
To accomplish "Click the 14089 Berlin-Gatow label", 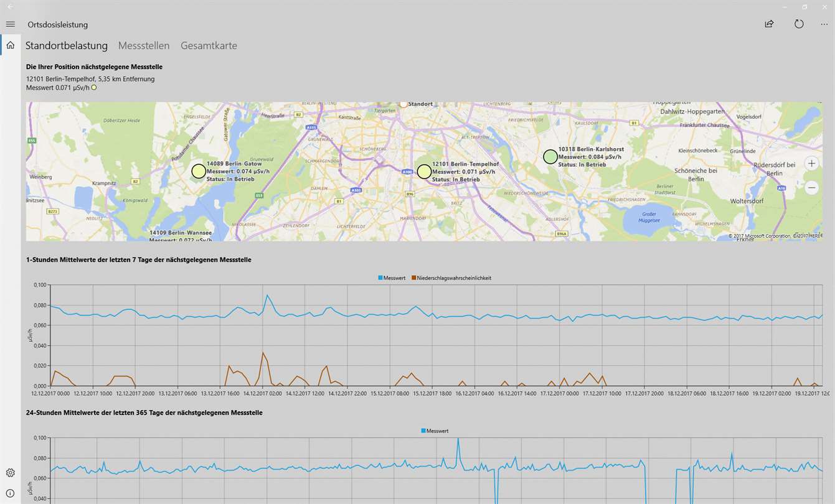I will (234, 164).
